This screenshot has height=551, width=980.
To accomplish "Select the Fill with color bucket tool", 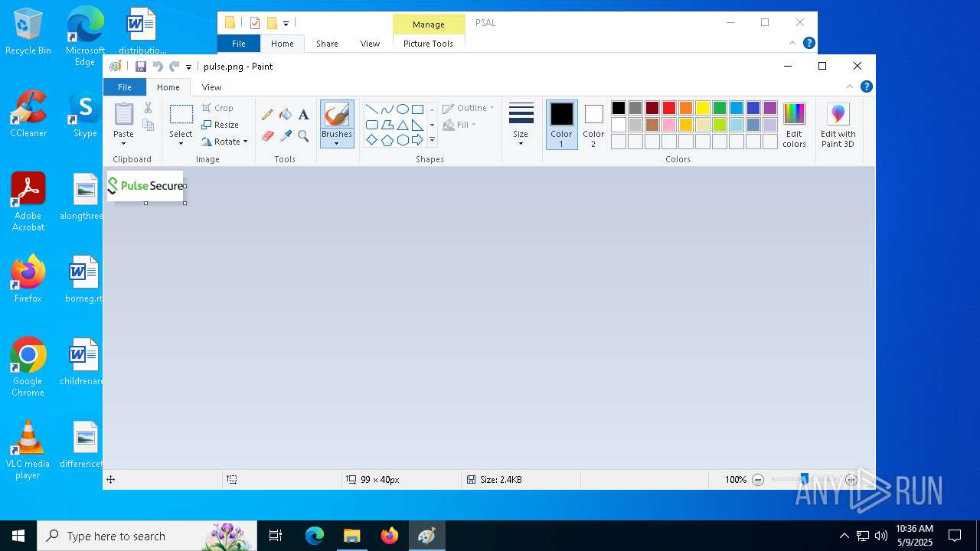I will pyautogui.click(x=286, y=115).
